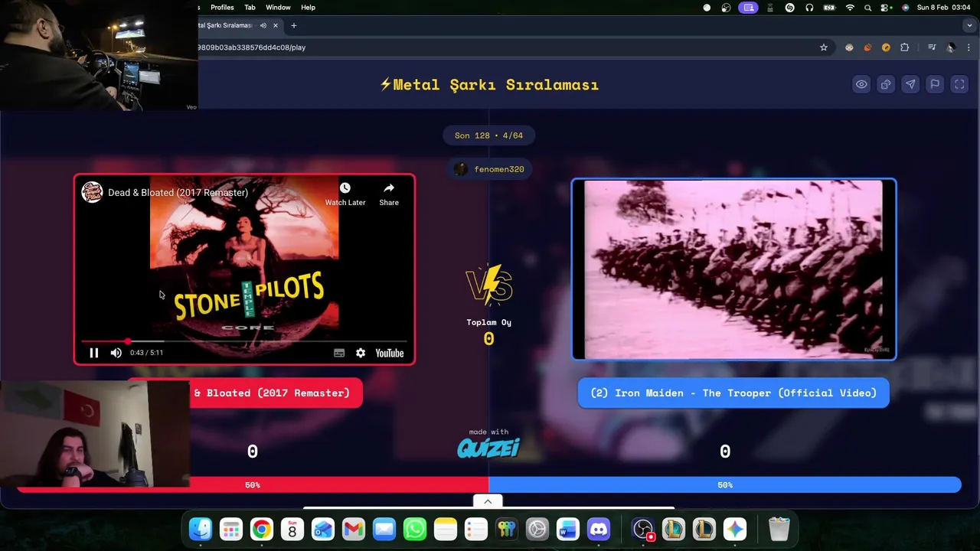The image size is (980, 551).
Task: Open the fenomen320 user chip
Action: pos(489,169)
